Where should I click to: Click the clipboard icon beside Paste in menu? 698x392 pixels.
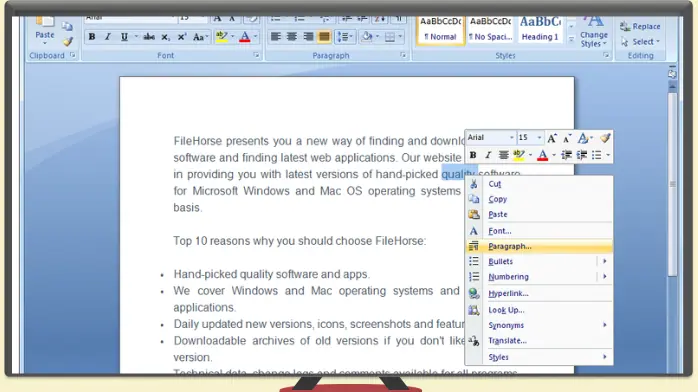pos(474,214)
